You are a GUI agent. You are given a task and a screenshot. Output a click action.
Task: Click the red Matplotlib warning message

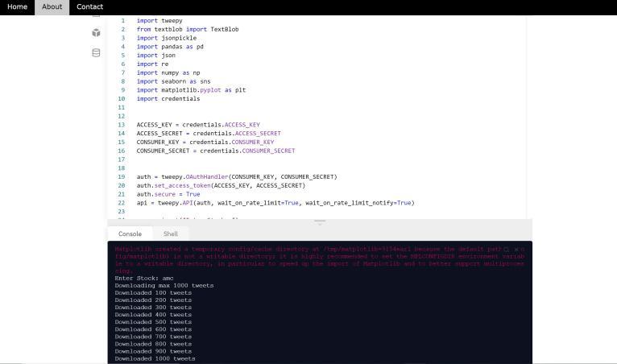(320, 260)
